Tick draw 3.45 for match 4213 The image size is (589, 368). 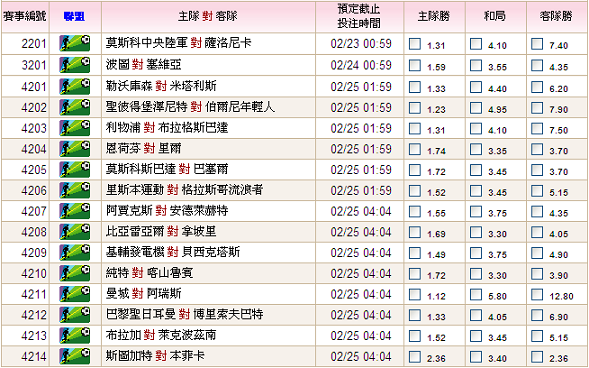pos(476,336)
